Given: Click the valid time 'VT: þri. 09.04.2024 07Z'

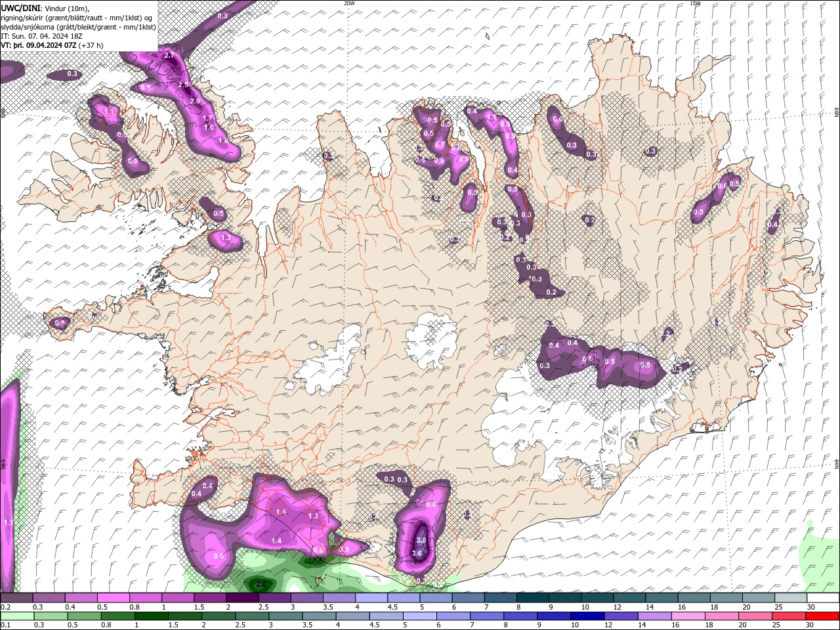Looking at the screenshot, I should (x=39, y=45).
